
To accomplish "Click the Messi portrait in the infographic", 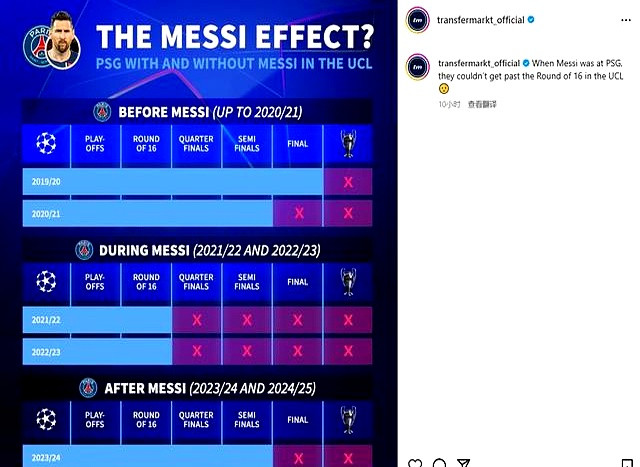I will pos(62,41).
